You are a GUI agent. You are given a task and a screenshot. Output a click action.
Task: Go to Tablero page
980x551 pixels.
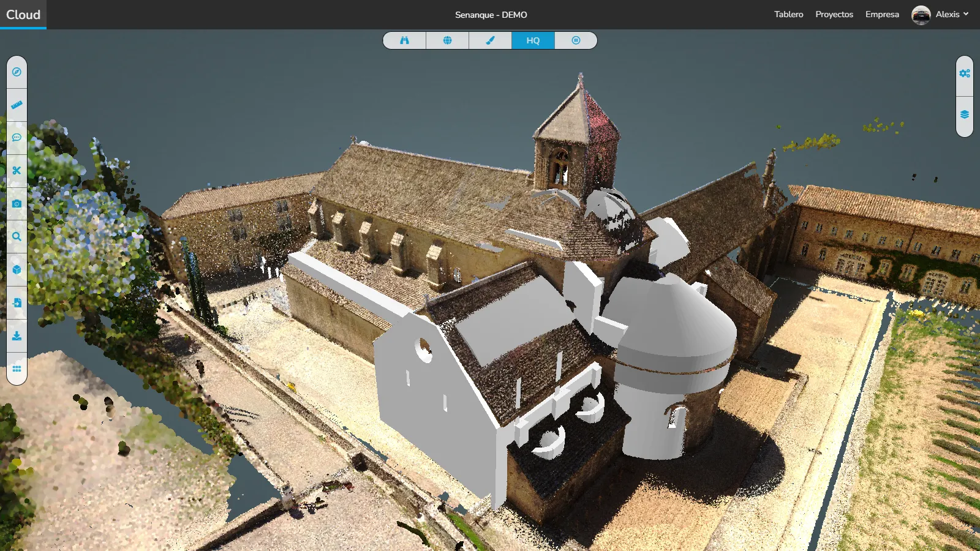[x=788, y=14]
